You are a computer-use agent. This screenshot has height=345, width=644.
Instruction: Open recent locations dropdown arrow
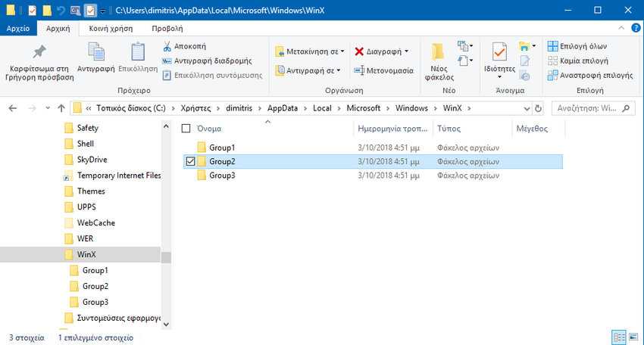pyautogui.click(x=48, y=108)
